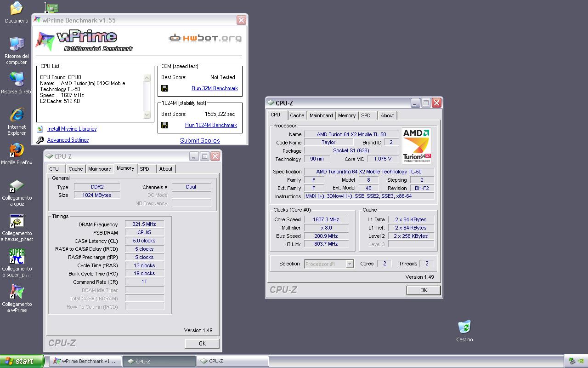Click Instructions field listing MMX, SSE3
588x368 pixels.
(369, 196)
